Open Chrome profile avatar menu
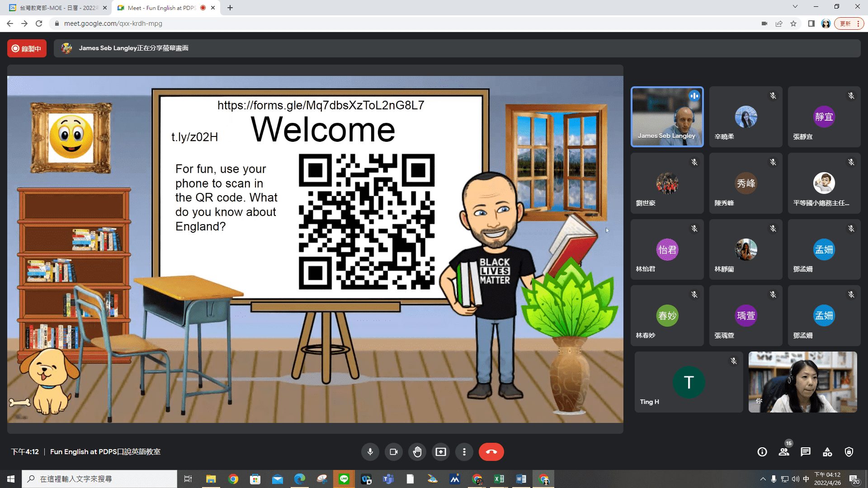The width and height of the screenshot is (868, 488). point(826,23)
